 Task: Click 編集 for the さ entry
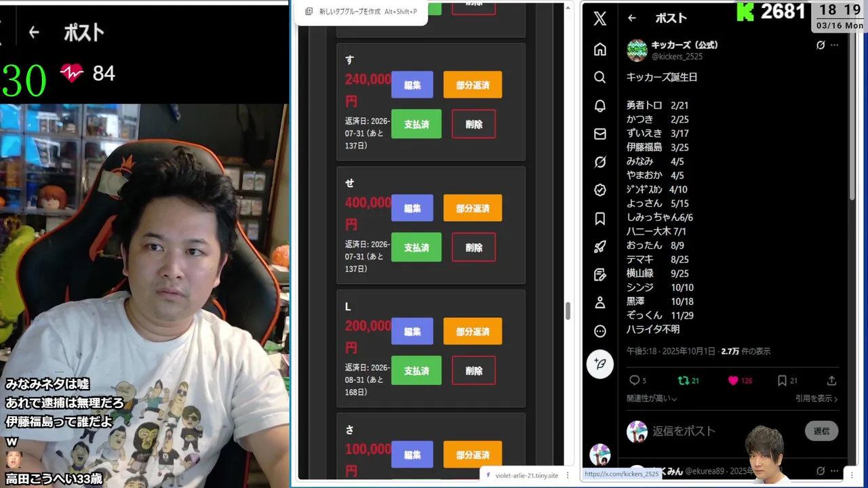tap(412, 455)
